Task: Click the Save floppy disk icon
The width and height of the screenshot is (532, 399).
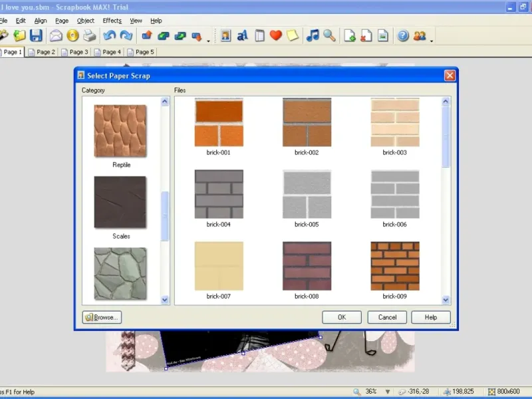Action: click(36, 36)
